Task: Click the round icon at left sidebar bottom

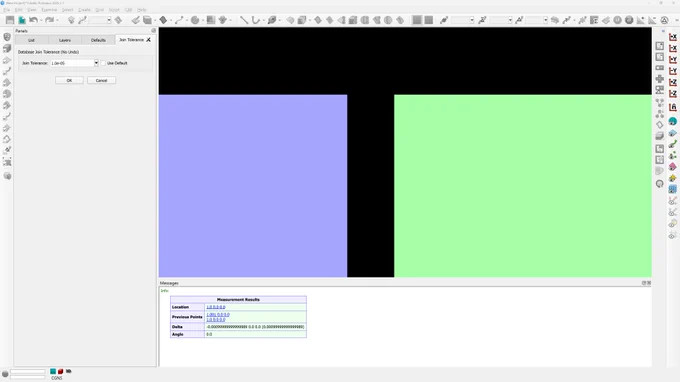Action: point(7,176)
